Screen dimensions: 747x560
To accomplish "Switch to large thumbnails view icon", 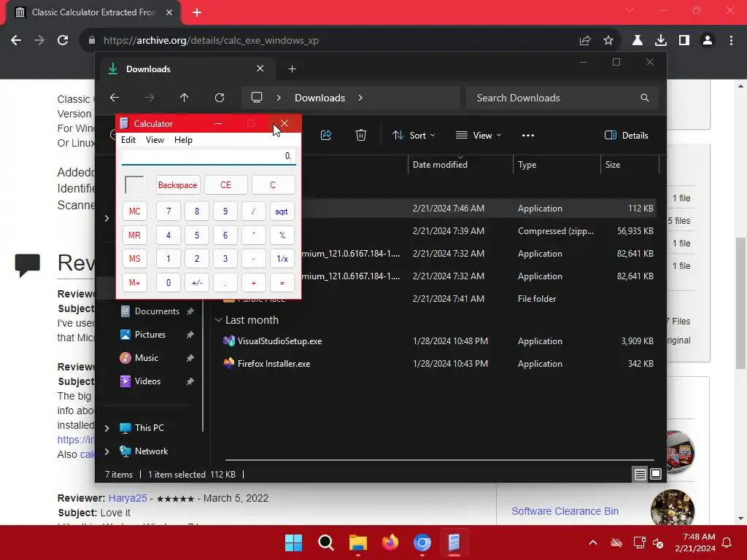I will pyautogui.click(x=656, y=474).
